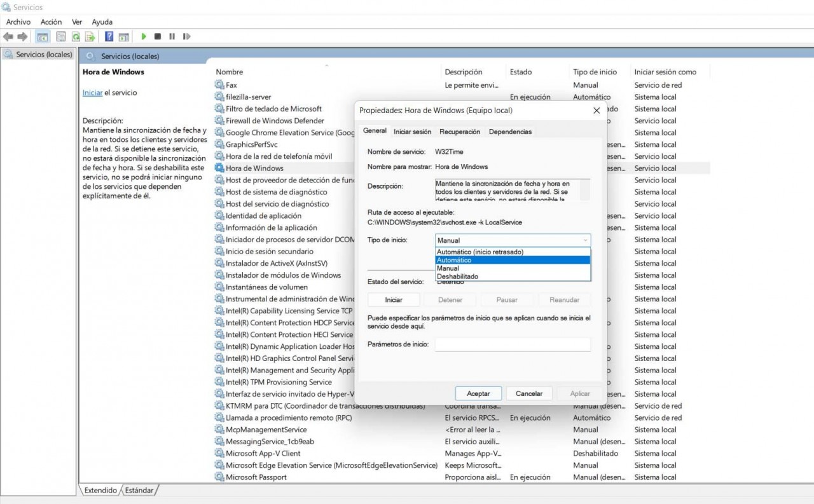The image size is (814, 504).
Task: Select Microsoft Edge Elevation Service row
Action: 332,465
